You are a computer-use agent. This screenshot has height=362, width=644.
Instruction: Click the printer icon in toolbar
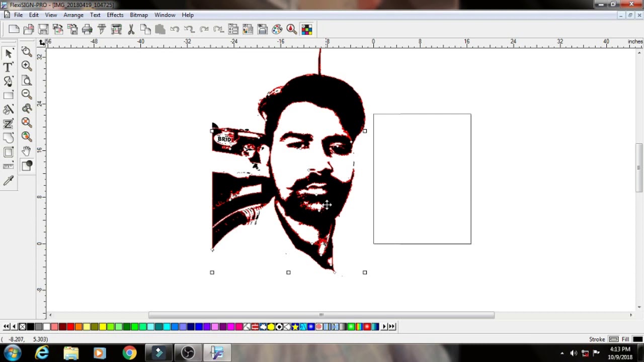(87, 29)
